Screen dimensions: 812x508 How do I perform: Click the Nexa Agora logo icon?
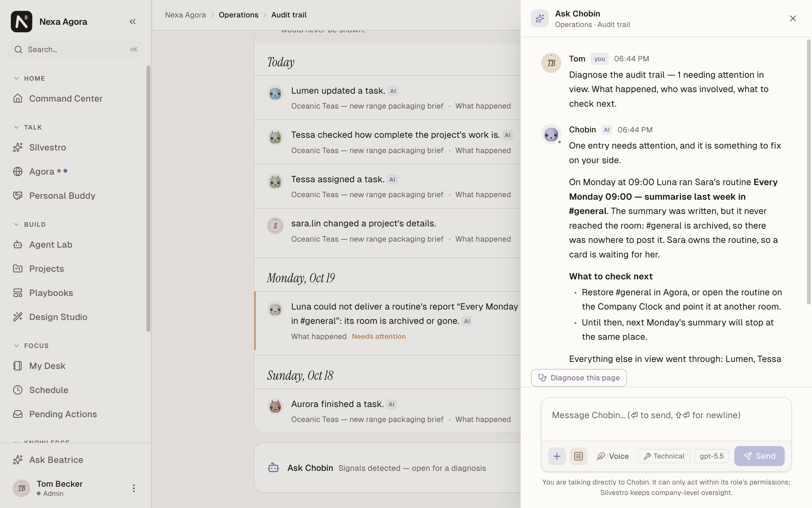tap(22, 22)
